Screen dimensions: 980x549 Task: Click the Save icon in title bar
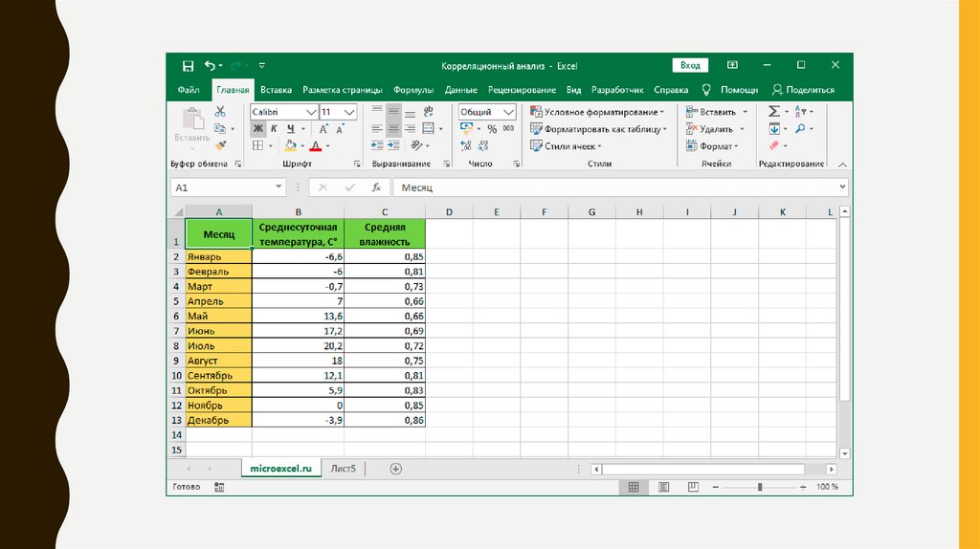(188, 66)
